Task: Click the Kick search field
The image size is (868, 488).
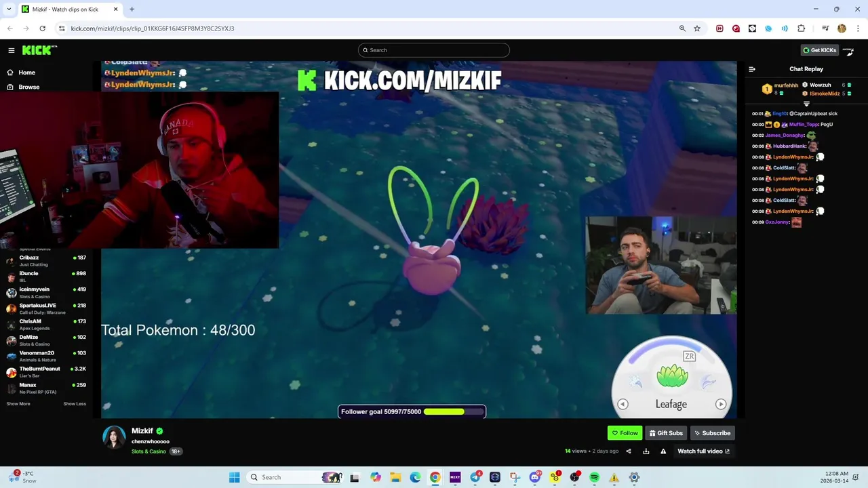Action: pyautogui.click(x=434, y=50)
